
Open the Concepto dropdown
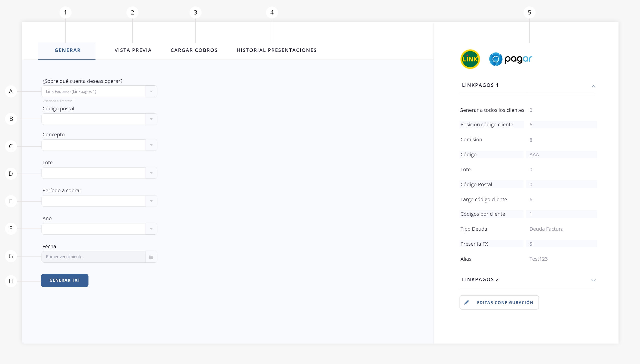tap(151, 145)
